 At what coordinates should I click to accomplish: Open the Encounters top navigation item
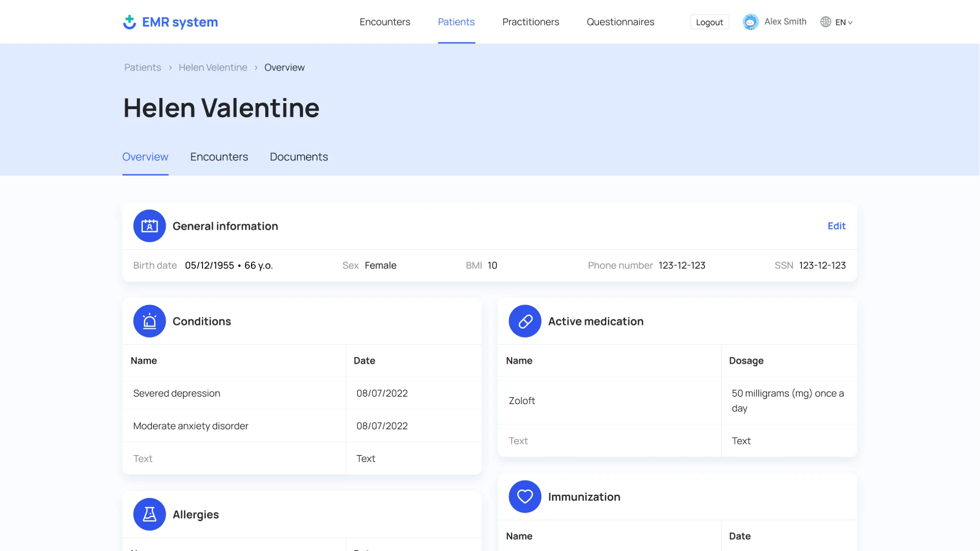pyautogui.click(x=385, y=22)
